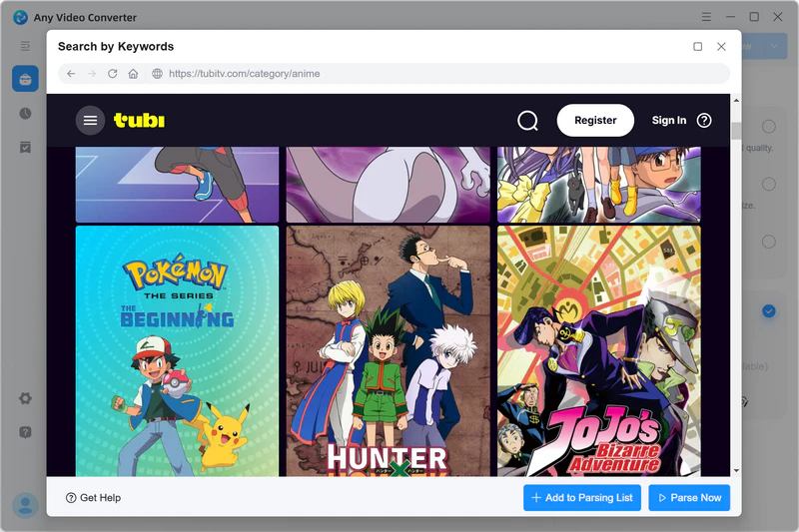
Task: Click the Tubi logo
Action: point(139,120)
